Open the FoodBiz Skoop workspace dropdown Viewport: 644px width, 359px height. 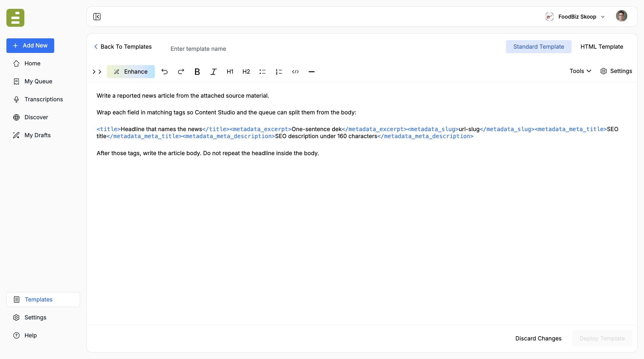575,17
